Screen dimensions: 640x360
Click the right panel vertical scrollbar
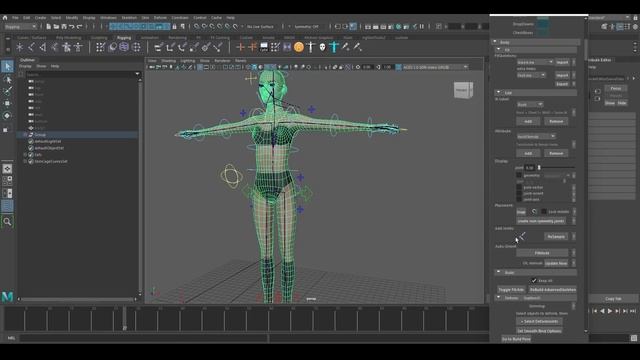587,49
